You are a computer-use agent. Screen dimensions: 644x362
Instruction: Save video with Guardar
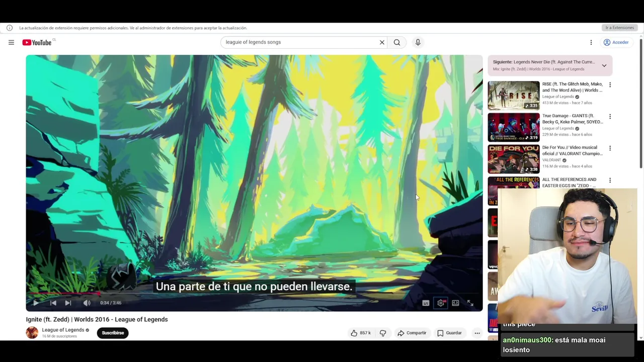pyautogui.click(x=449, y=333)
